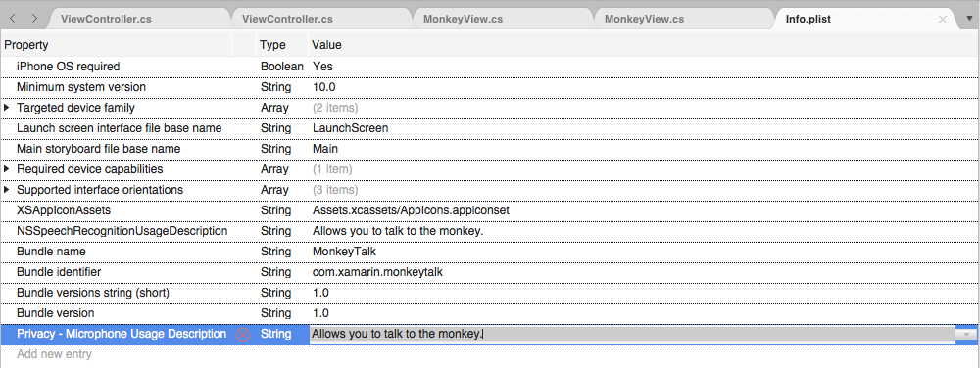
Task: Navigate back with the left arrow
Action: [x=13, y=19]
